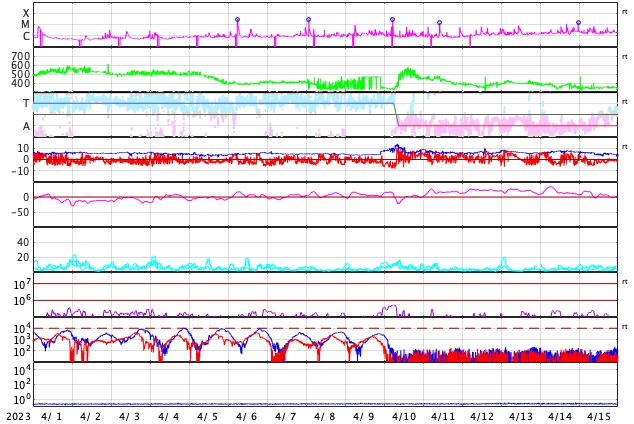Click the 'rt' tag beside the 10^7 panel

pyautogui.click(x=624, y=282)
